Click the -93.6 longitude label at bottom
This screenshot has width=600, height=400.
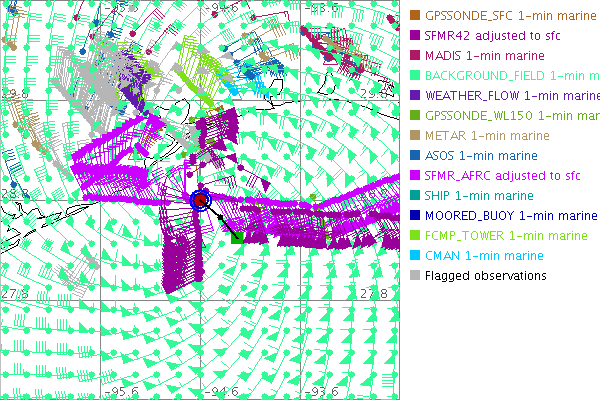click(x=320, y=392)
